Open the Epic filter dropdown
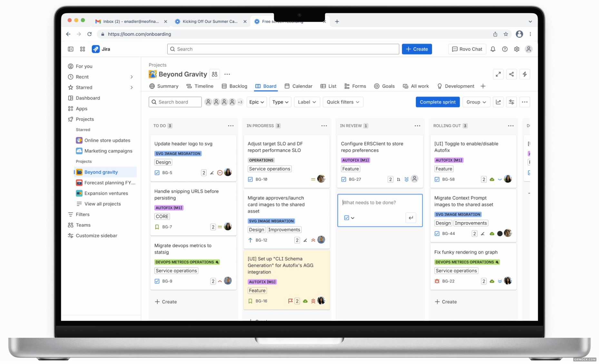This screenshot has width=599, height=364. pos(257,102)
